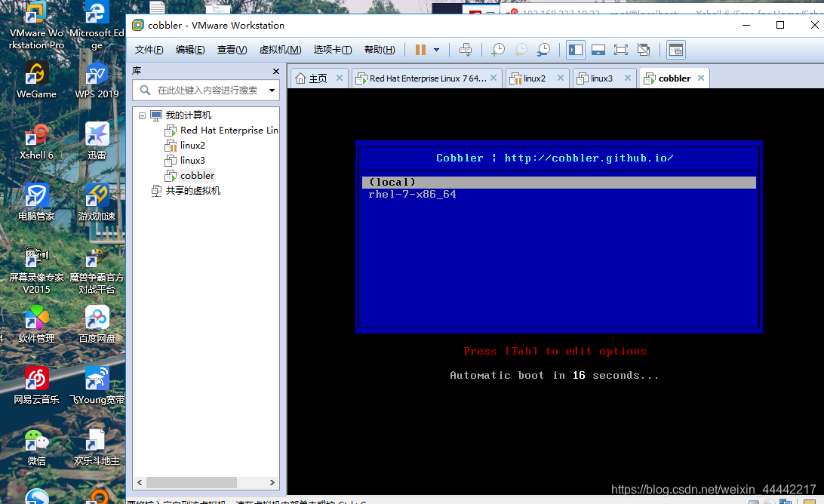Open 微信 desktop shortcut
The height and width of the screenshot is (504, 824).
pos(36,447)
